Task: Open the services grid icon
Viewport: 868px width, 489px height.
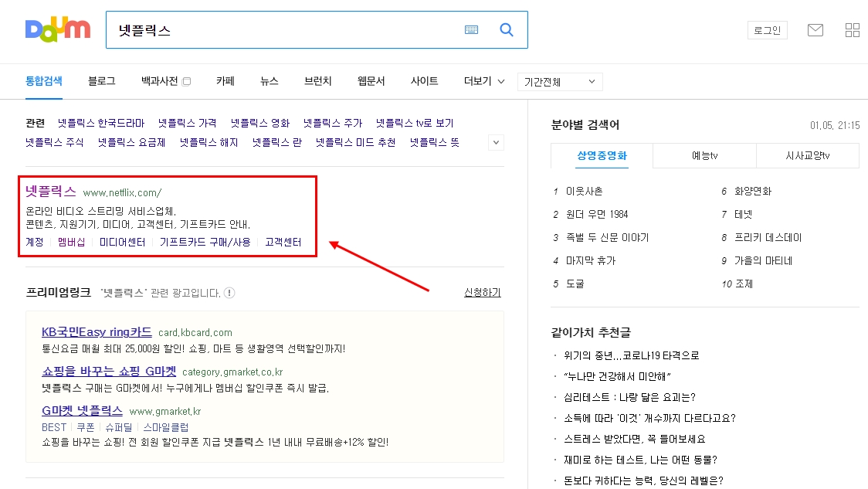Action: point(853,30)
